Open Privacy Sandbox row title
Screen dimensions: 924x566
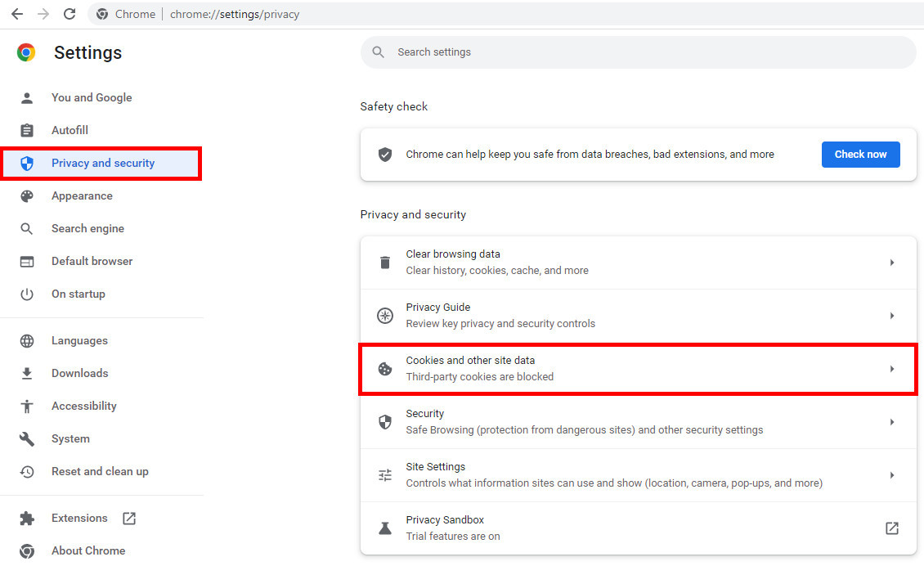(x=445, y=520)
